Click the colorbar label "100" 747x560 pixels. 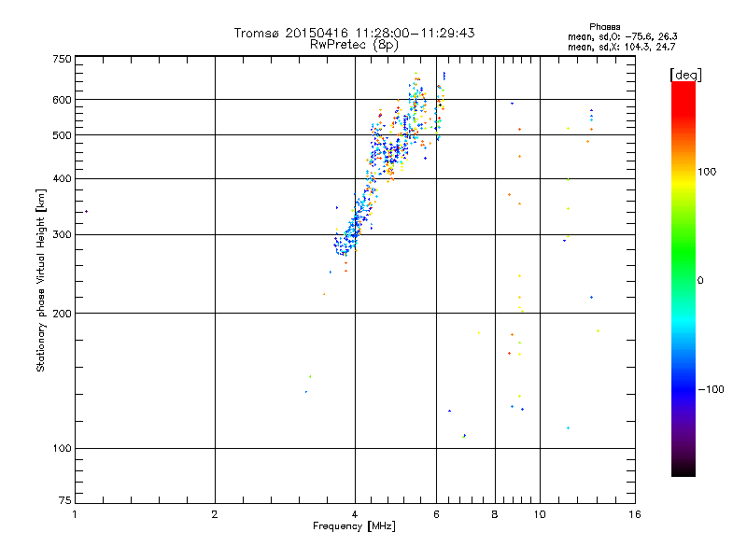[707, 172]
